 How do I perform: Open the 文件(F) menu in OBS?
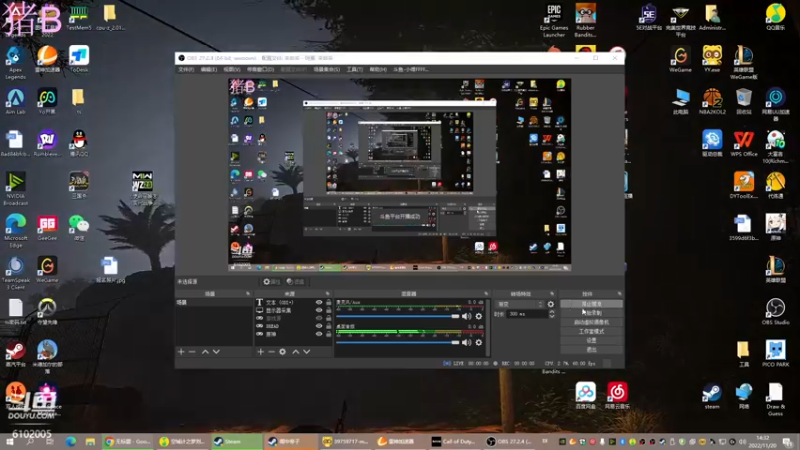point(186,69)
